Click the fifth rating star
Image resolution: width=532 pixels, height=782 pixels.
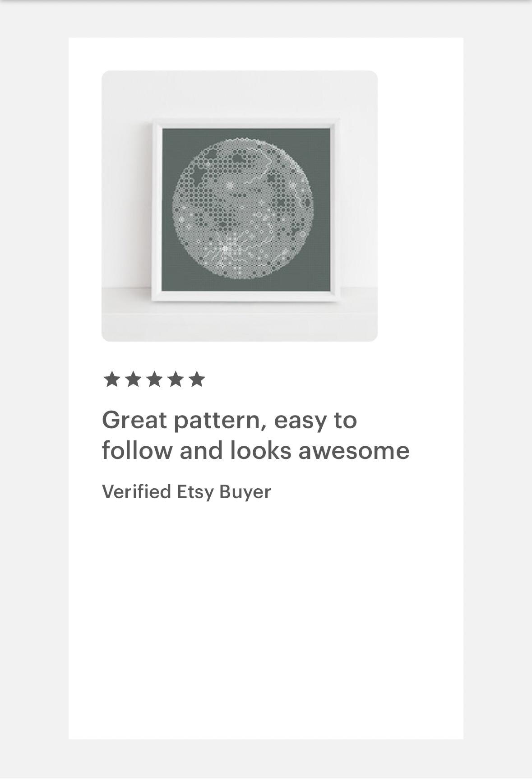197,379
